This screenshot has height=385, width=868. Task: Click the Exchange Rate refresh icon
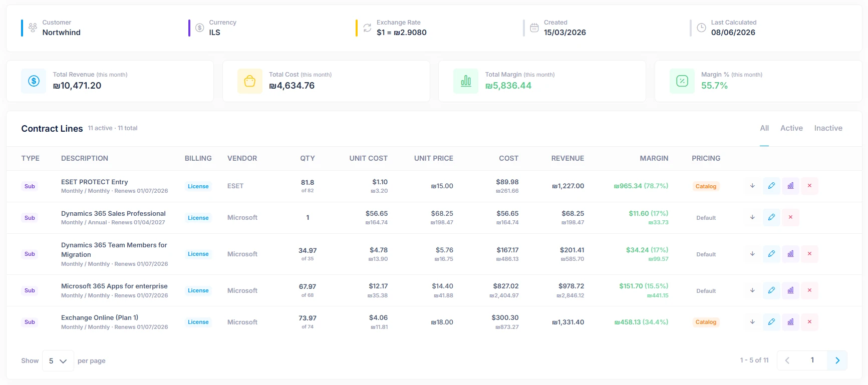point(367,28)
